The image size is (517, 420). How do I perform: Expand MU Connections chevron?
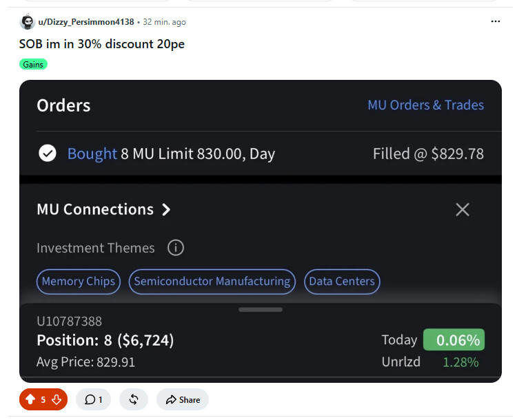(167, 209)
